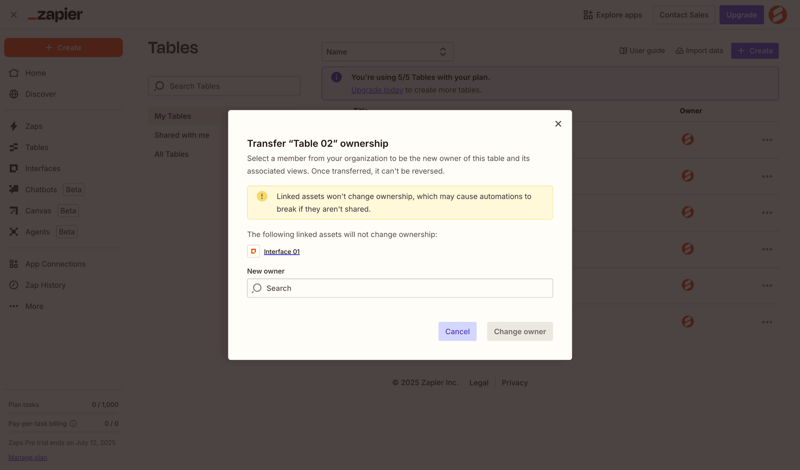Click the Upgrade today link
The height and width of the screenshot is (470, 800).
pyautogui.click(x=377, y=90)
